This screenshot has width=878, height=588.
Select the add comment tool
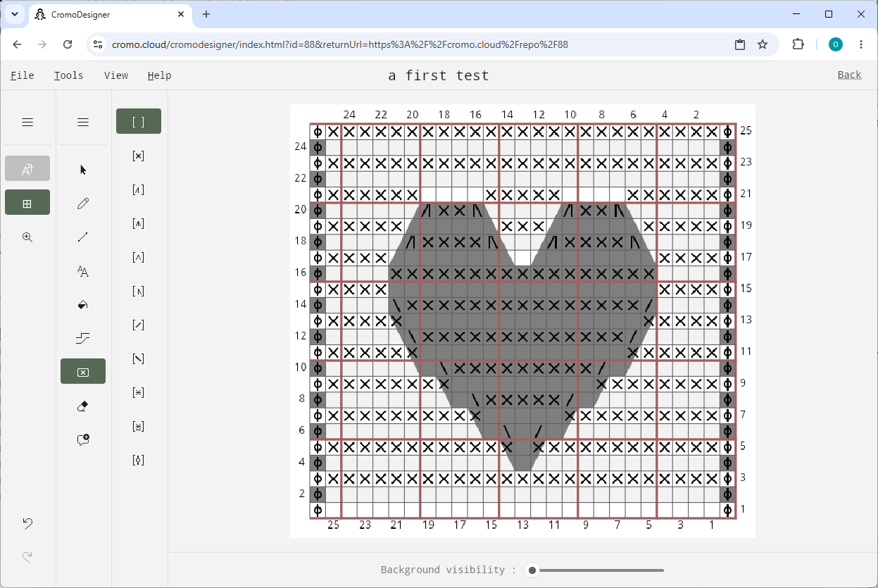[x=83, y=440]
